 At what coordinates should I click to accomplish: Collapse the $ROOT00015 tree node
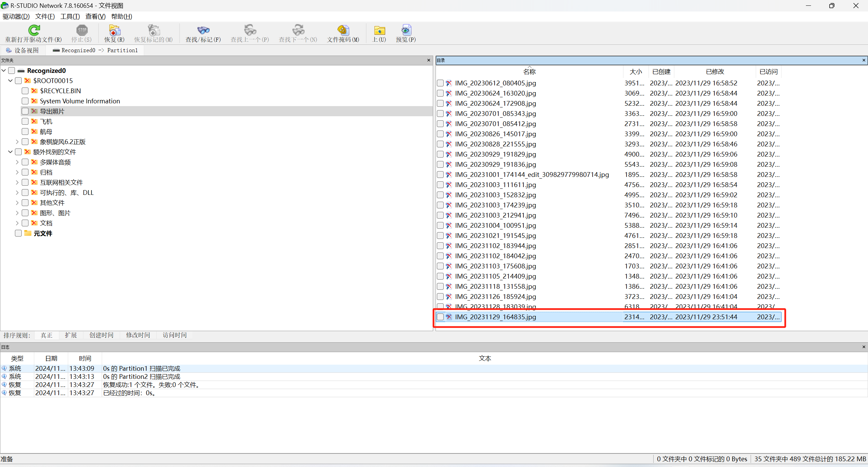click(x=11, y=81)
